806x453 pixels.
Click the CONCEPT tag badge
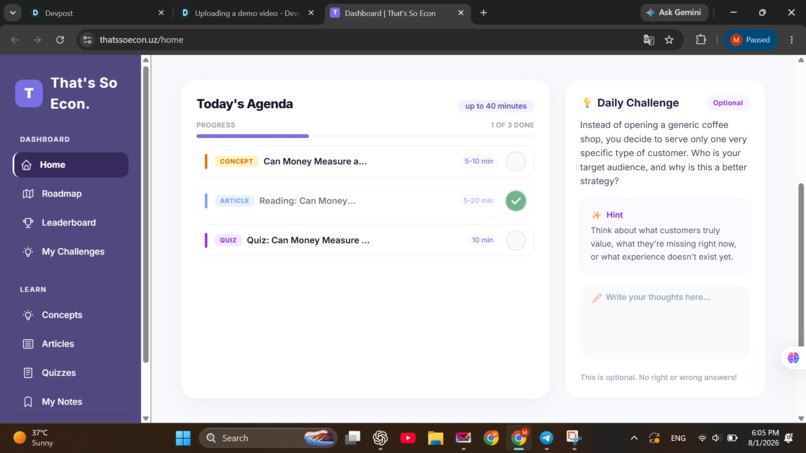[236, 161]
